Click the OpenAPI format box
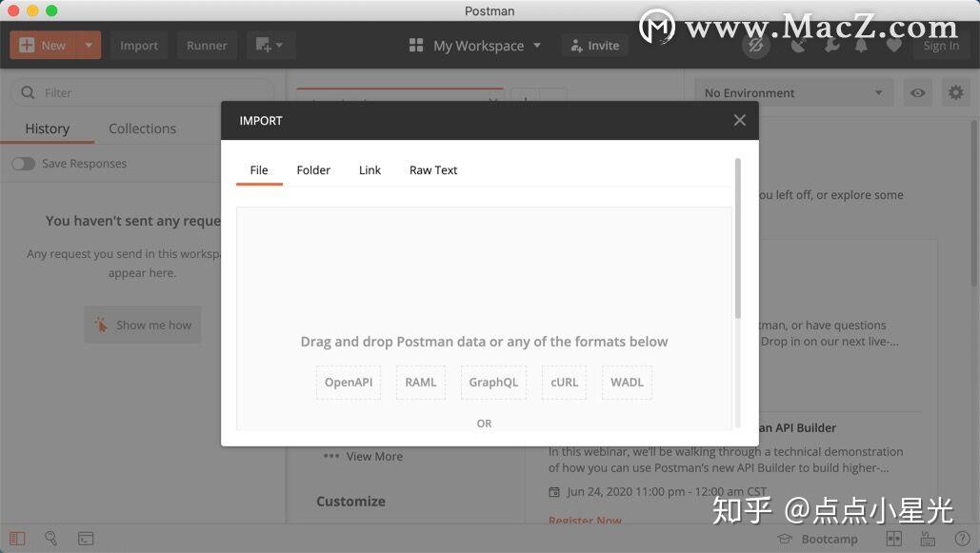Viewport: 980px width, 553px height. click(x=349, y=383)
